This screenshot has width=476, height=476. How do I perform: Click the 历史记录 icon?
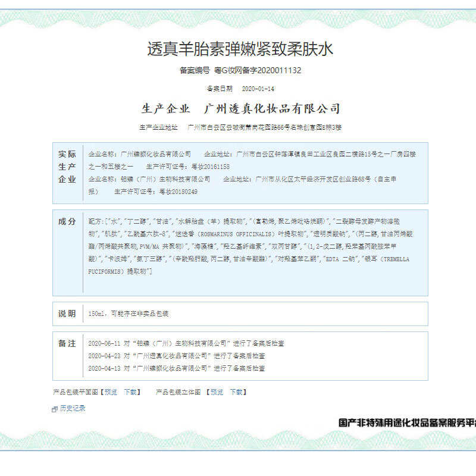pos(55,409)
